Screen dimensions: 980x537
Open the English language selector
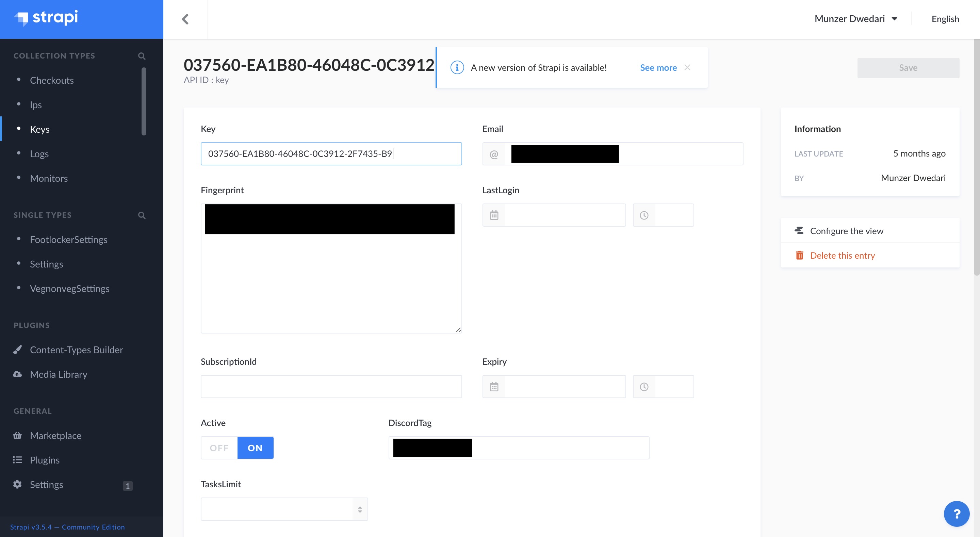(x=945, y=19)
